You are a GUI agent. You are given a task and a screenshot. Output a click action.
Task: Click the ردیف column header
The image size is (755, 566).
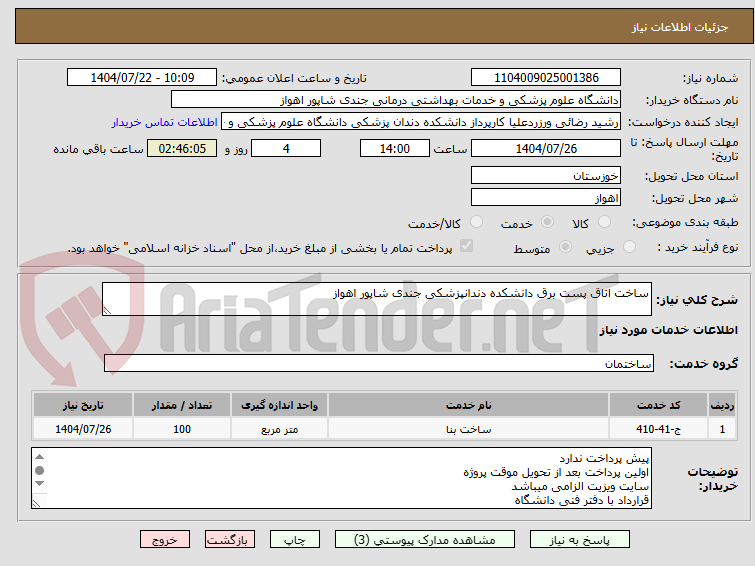tap(722, 405)
